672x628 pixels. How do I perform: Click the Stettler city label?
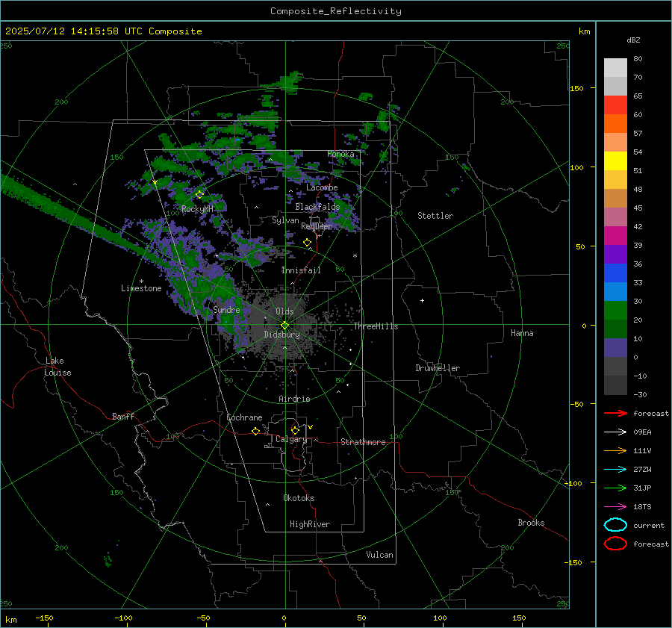coord(435,216)
